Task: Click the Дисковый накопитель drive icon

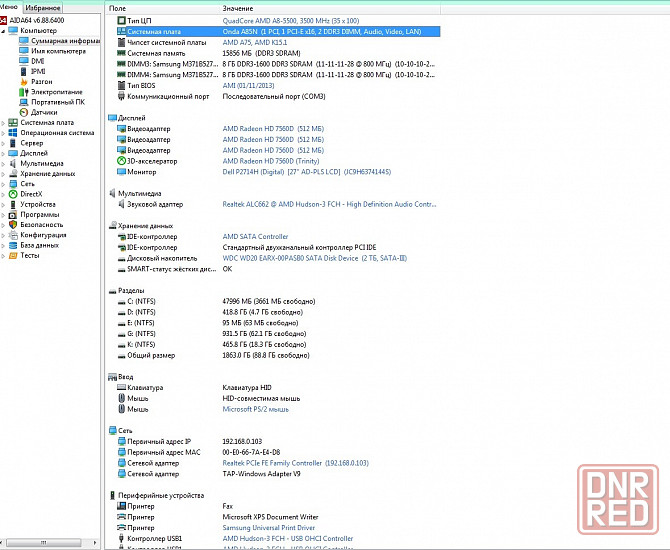Action: click(121, 259)
